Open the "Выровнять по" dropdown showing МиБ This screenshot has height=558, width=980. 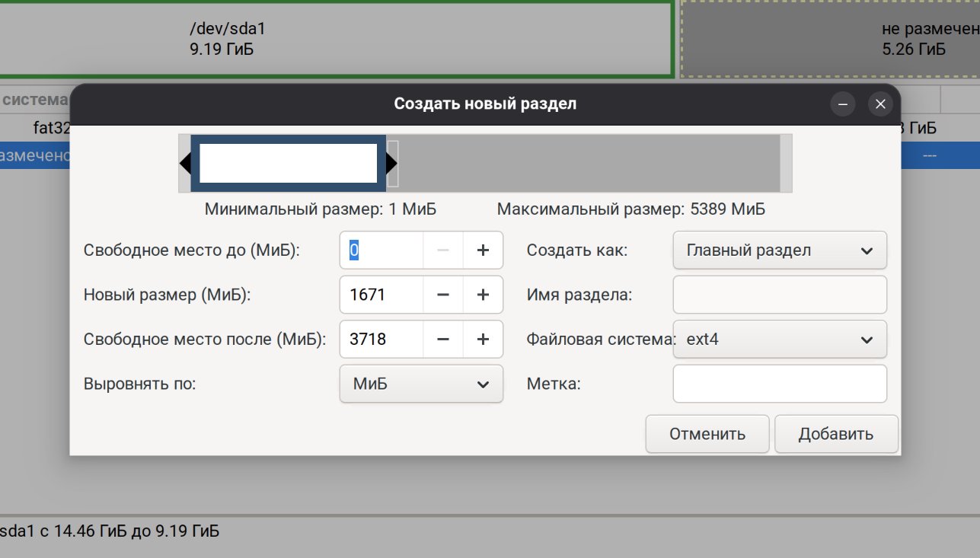tap(420, 384)
